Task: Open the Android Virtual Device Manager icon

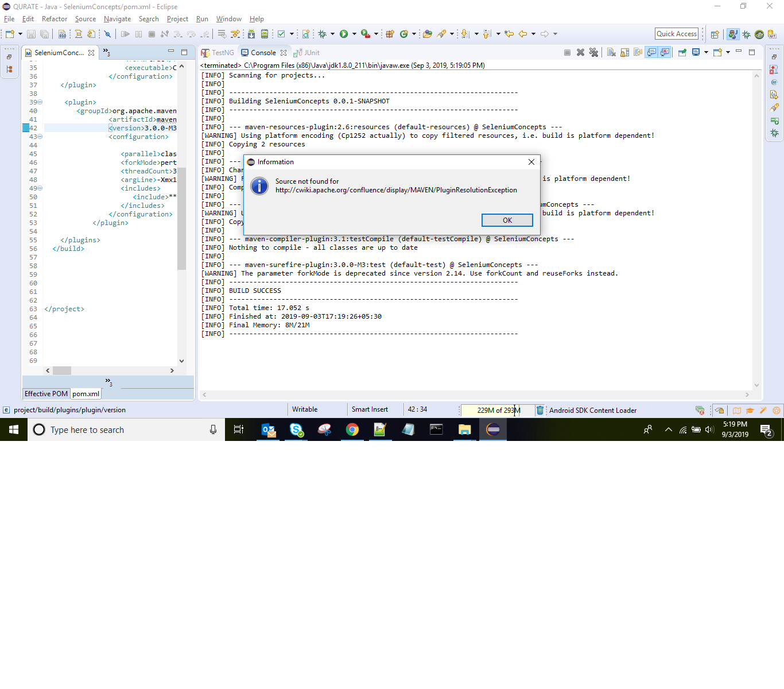Action: 265,34
